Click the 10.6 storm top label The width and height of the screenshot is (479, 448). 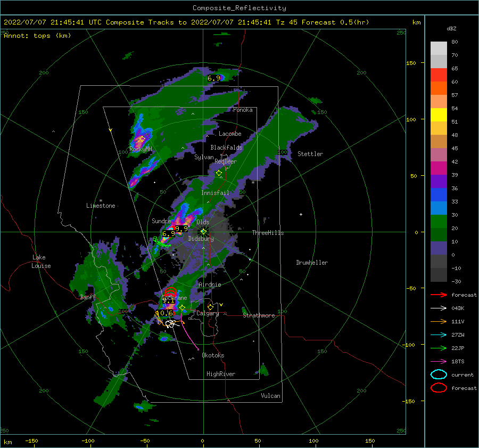164,313
